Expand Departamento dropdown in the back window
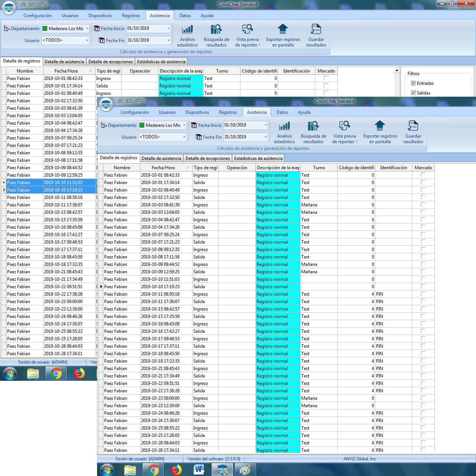 click(x=87, y=29)
